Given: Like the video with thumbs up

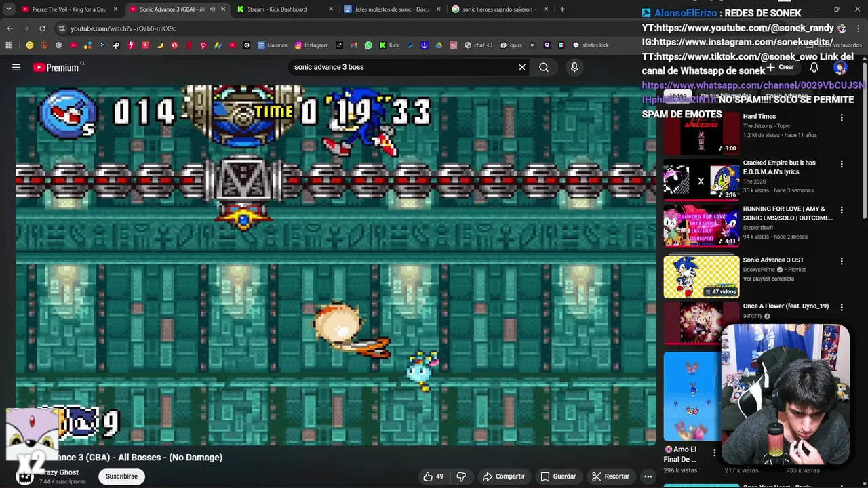Looking at the screenshot, I should 433,476.
